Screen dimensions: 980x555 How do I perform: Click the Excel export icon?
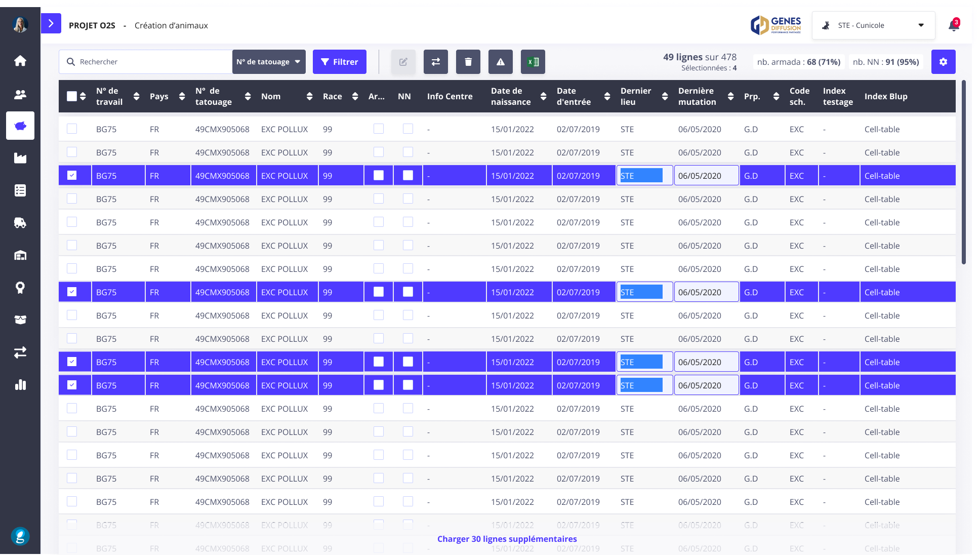click(x=533, y=62)
